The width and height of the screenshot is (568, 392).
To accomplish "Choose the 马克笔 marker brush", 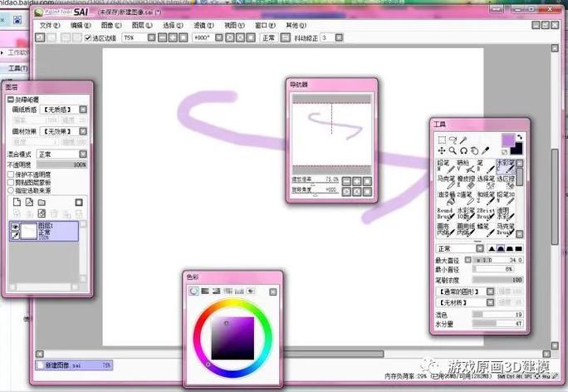I will 446,182.
